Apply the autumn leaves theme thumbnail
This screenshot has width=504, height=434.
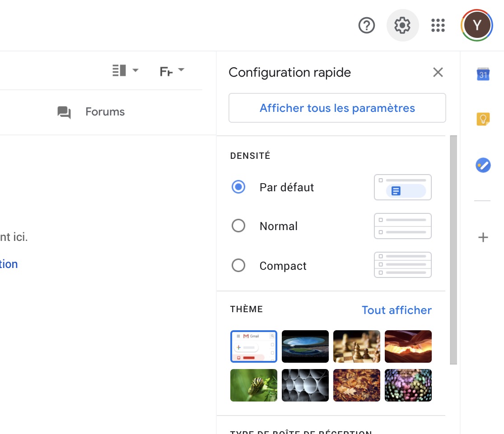click(x=356, y=385)
